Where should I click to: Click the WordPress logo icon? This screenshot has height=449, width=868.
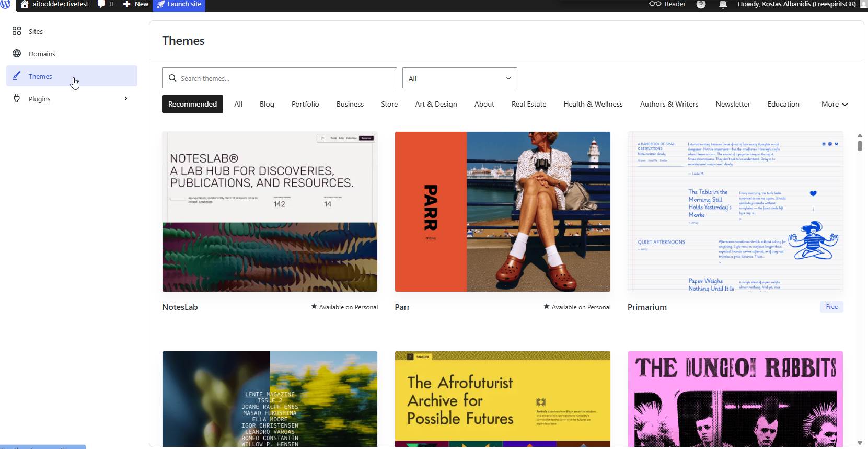5,4
